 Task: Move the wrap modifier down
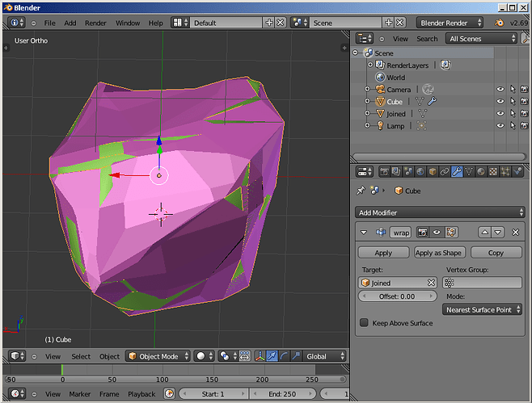pos(497,232)
